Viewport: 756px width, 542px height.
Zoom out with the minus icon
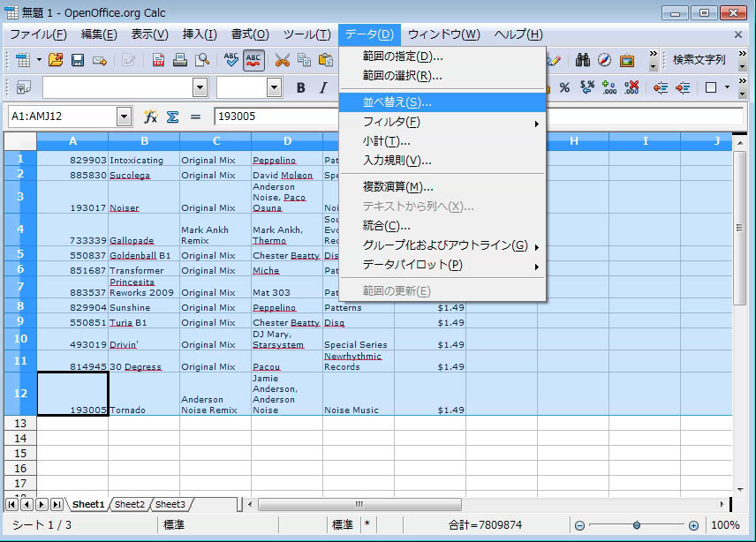(580, 525)
